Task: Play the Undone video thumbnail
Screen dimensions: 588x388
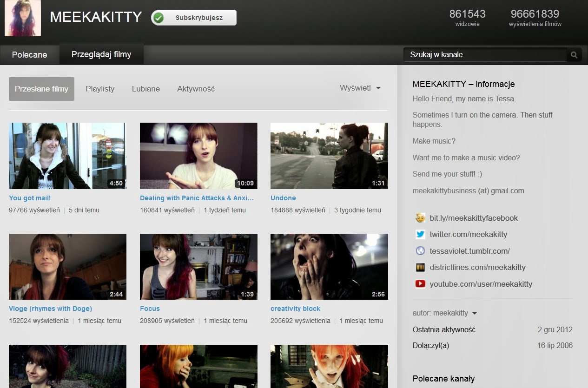Action: tap(329, 156)
